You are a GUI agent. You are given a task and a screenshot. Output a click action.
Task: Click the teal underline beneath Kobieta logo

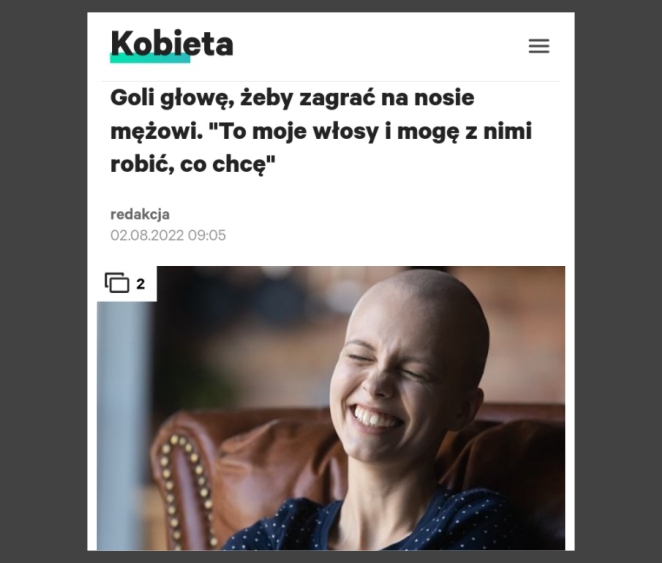point(150,58)
